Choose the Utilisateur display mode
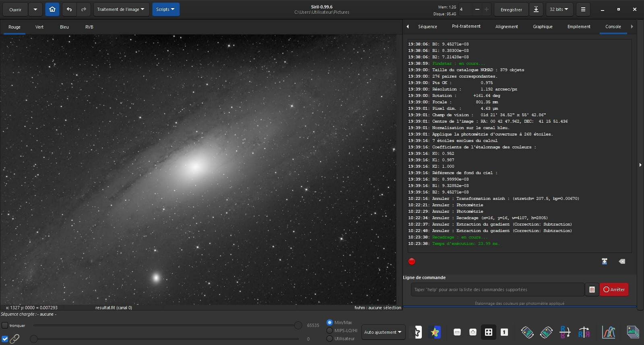 click(x=330, y=339)
